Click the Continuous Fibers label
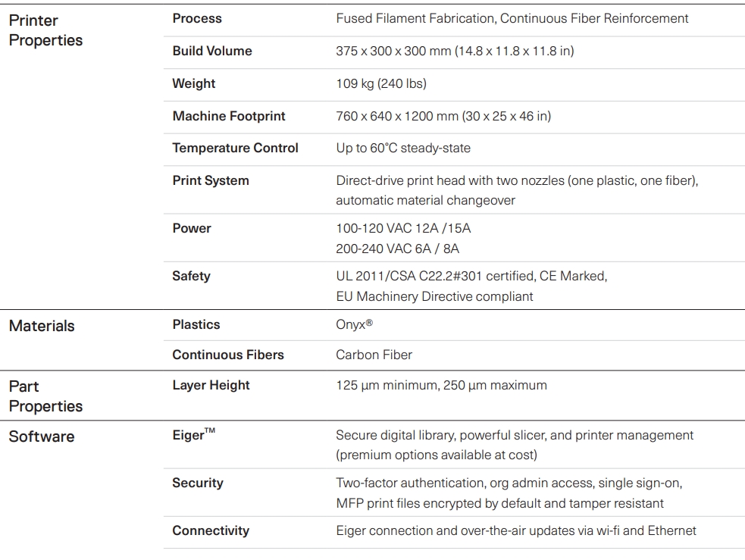 coord(228,355)
